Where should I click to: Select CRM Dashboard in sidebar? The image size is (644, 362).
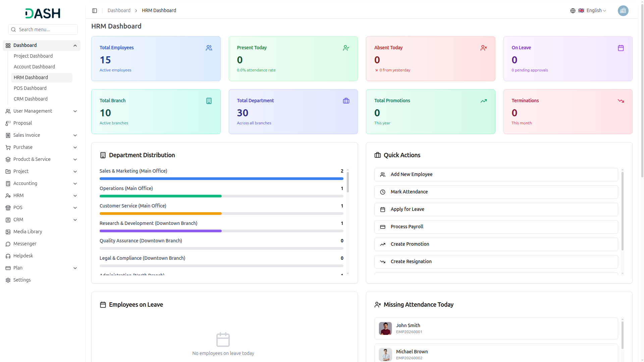31,99
